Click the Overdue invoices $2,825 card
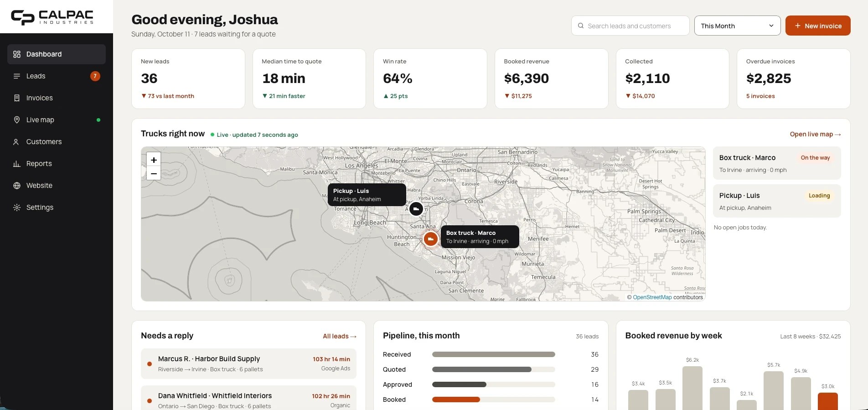The image size is (868, 410). 793,78
